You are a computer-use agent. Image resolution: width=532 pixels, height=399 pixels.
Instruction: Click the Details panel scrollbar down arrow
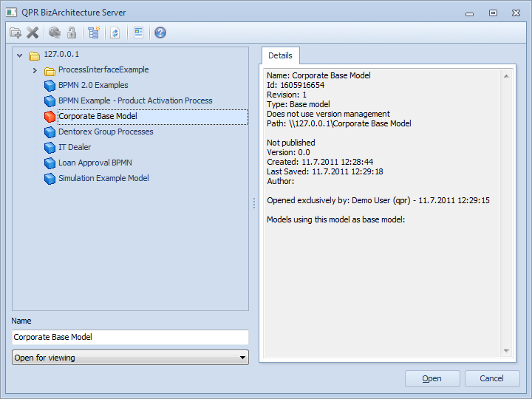coord(507,350)
